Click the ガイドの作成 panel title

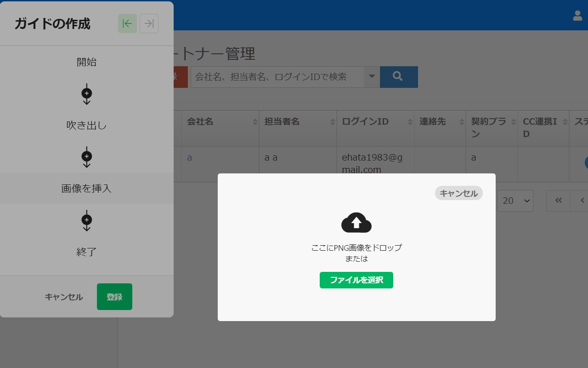tap(52, 23)
